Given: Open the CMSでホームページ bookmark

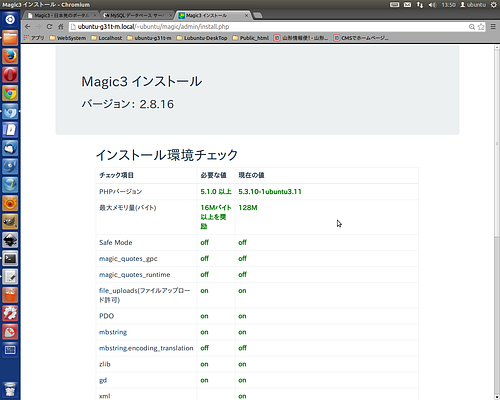Looking at the screenshot, I should 361,38.
